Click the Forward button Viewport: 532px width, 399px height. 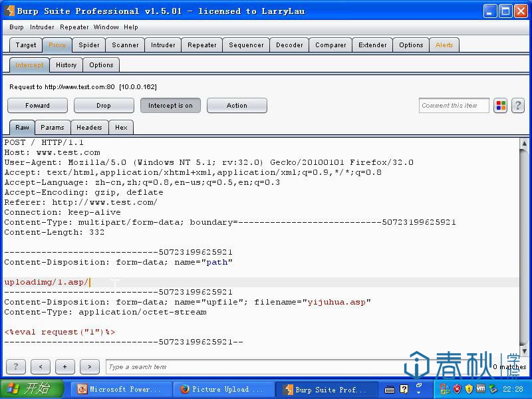tap(37, 106)
